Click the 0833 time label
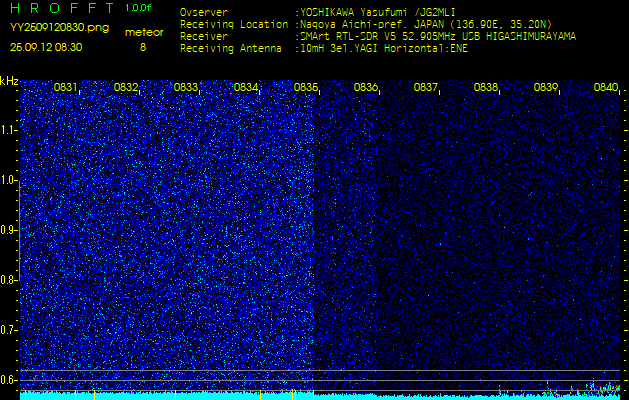 [185, 87]
